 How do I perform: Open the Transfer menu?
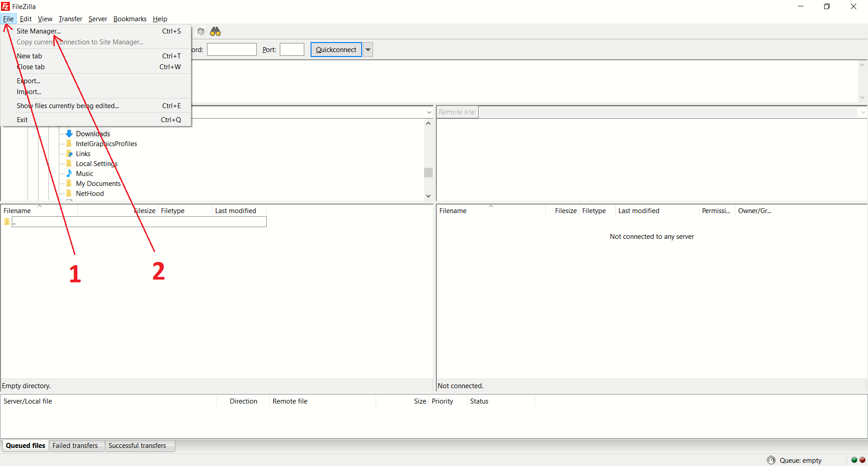tap(71, 19)
